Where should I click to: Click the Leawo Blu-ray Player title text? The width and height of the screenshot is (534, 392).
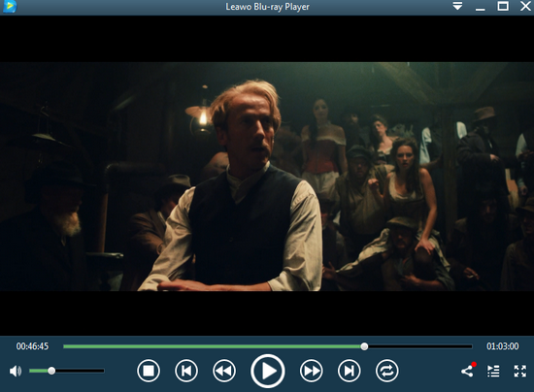coord(267,7)
